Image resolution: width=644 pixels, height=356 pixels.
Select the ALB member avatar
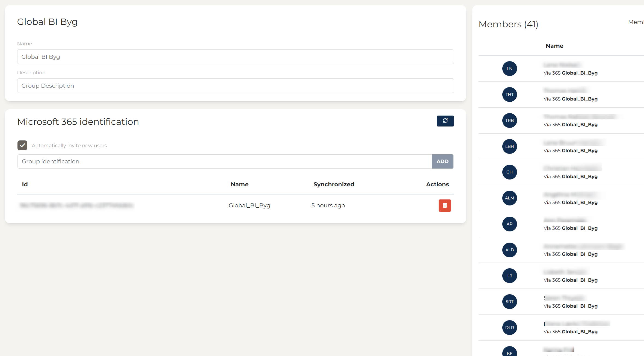click(509, 250)
